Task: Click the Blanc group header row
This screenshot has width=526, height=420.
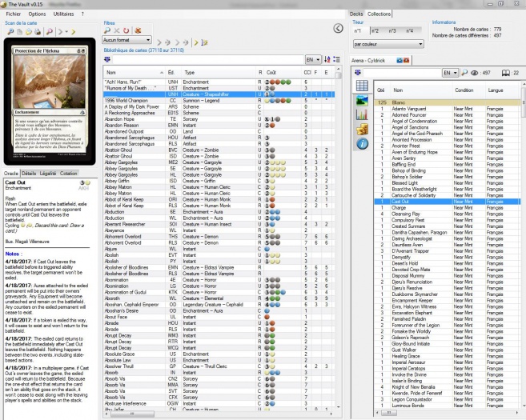Action: click(448, 102)
